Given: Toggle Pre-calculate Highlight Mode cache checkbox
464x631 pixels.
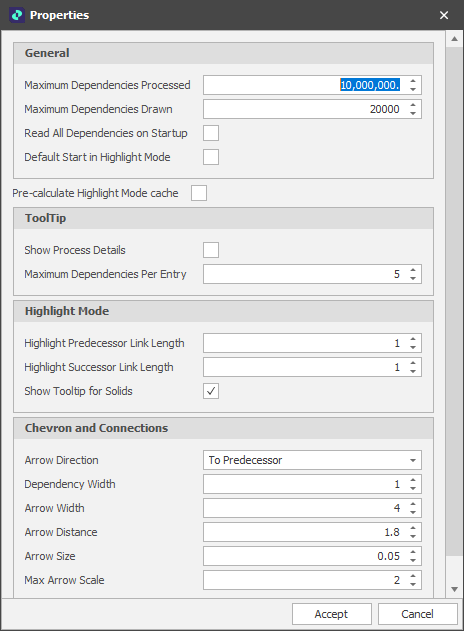Looking at the screenshot, I should pos(199,193).
